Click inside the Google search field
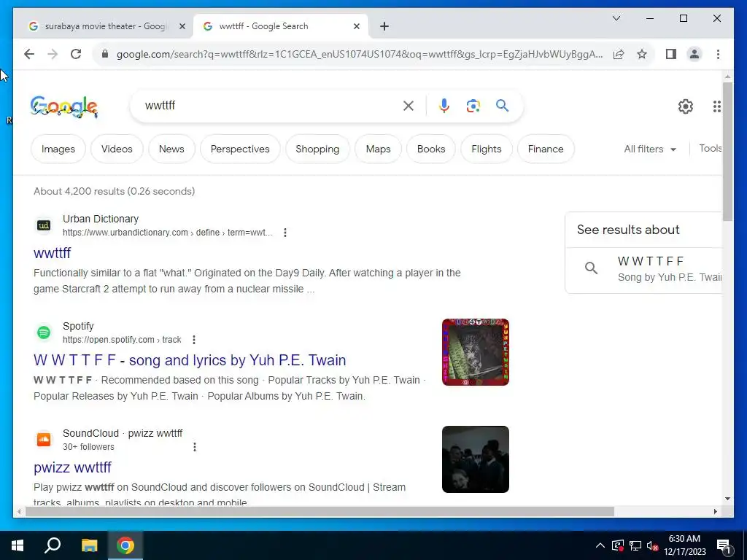Image resolution: width=747 pixels, height=560 pixels. point(271,106)
